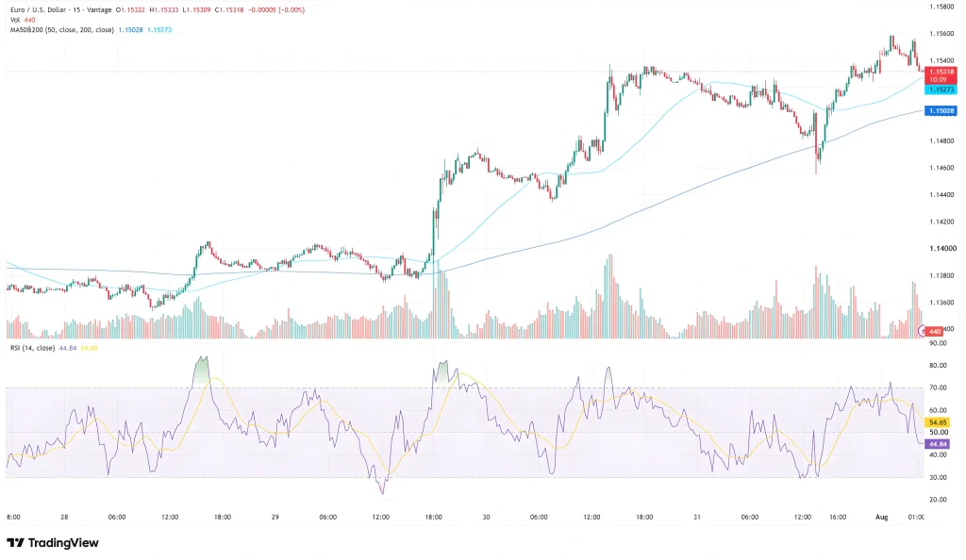Click the 30.00 RSI axis tick
This screenshot has width=966, height=560.
(939, 477)
